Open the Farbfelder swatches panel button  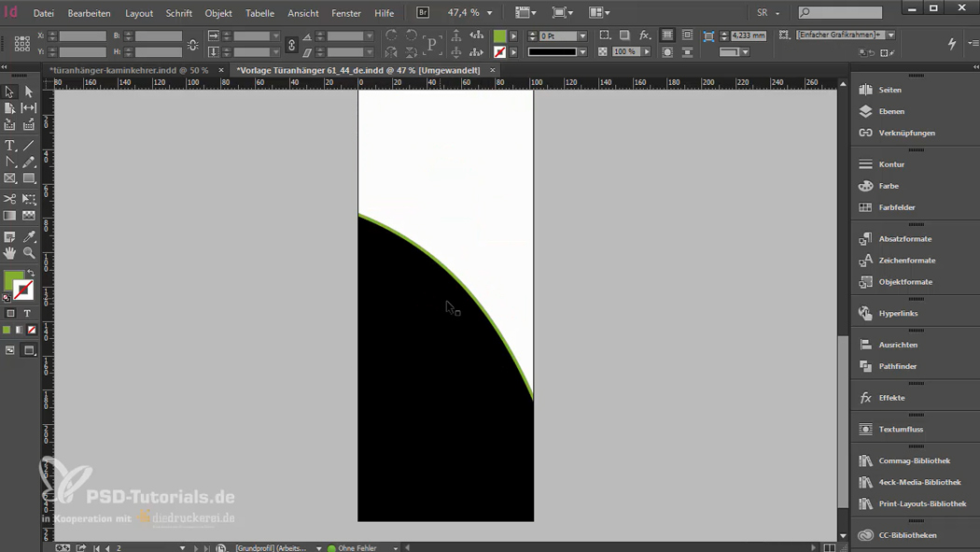[896, 207]
